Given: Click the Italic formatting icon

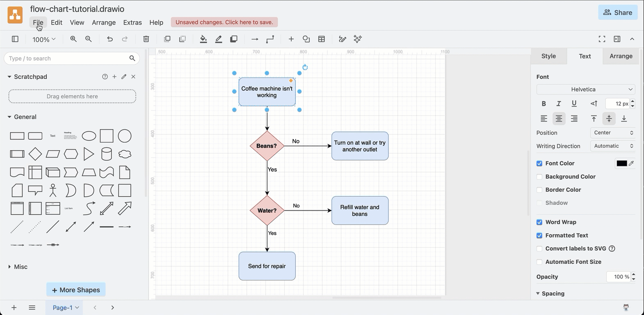Looking at the screenshot, I should click(x=559, y=104).
